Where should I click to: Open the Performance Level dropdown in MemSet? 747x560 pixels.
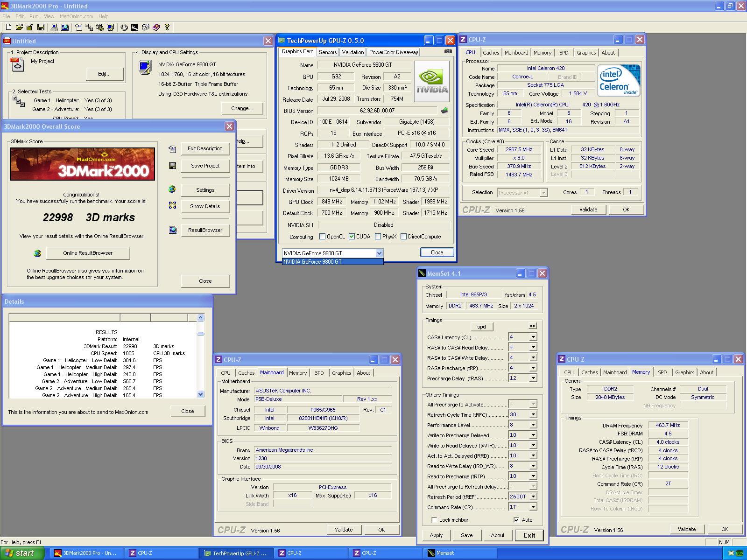(533, 425)
